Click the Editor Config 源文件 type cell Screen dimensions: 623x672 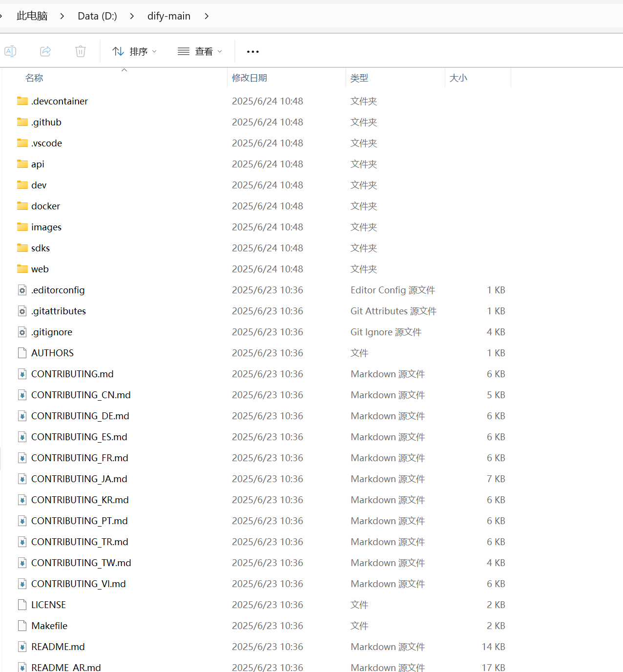393,290
